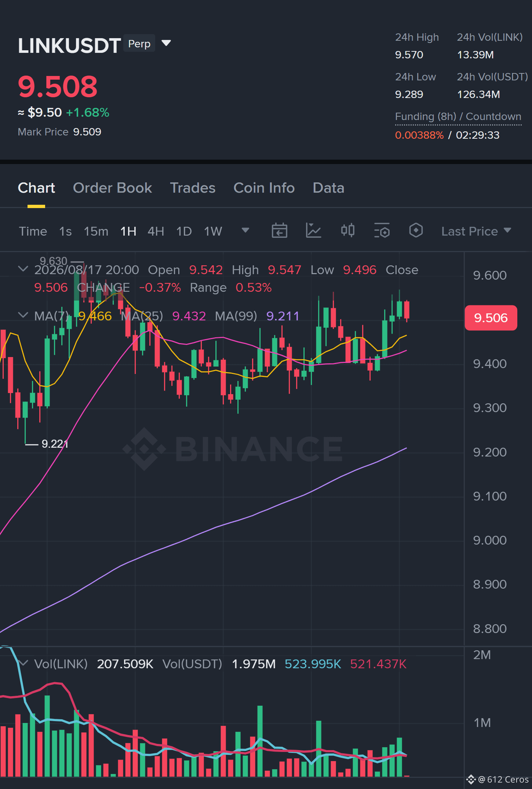This screenshot has width=532, height=789.
Task: Select the 1H interval
Action: click(128, 231)
